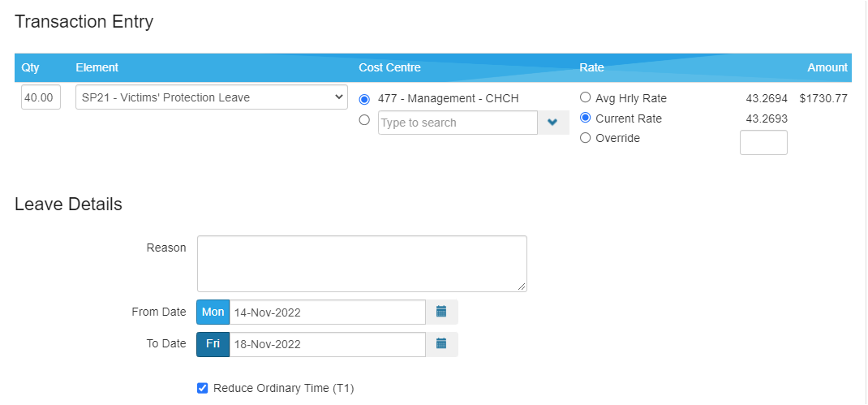Select the alternate cost centre search radio button
This screenshot has width=868, height=405.
(364, 120)
